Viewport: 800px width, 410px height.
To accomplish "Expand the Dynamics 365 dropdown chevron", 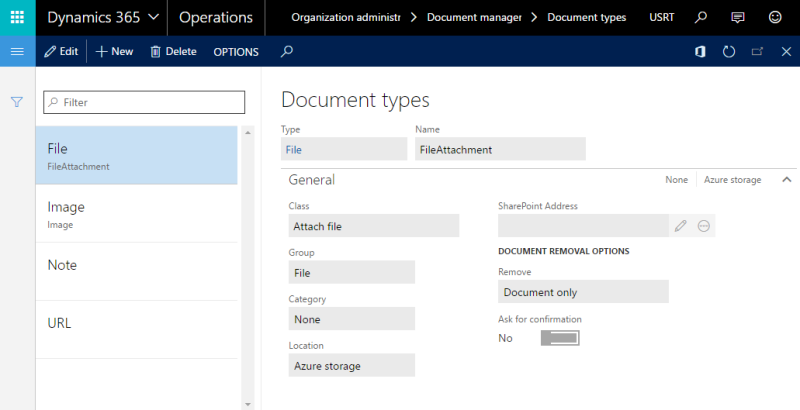I will coord(153,17).
